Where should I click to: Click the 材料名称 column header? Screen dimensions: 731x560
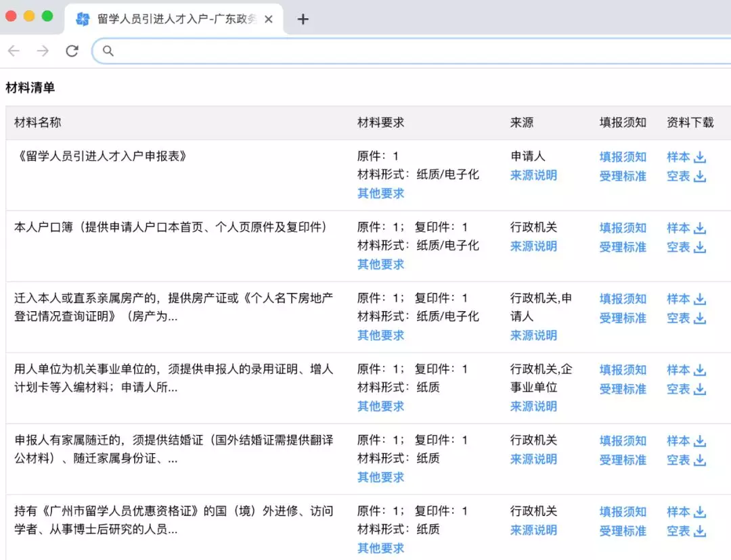pyautogui.click(x=38, y=122)
